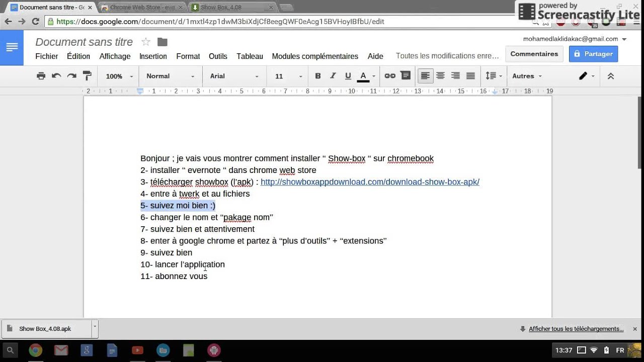Undo the last action
This screenshot has height=362, width=644.
pos(56,76)
